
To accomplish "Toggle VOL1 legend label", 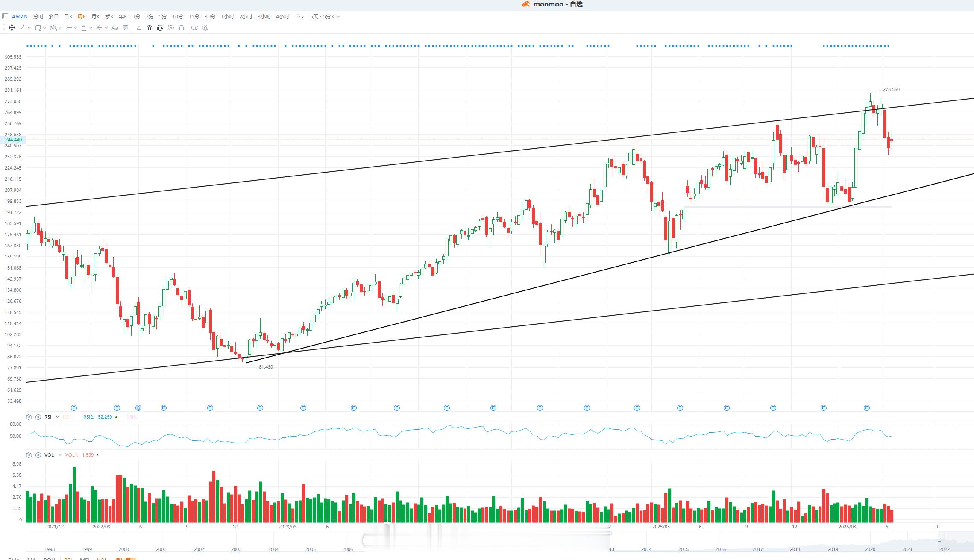I will tap(72, 455).
